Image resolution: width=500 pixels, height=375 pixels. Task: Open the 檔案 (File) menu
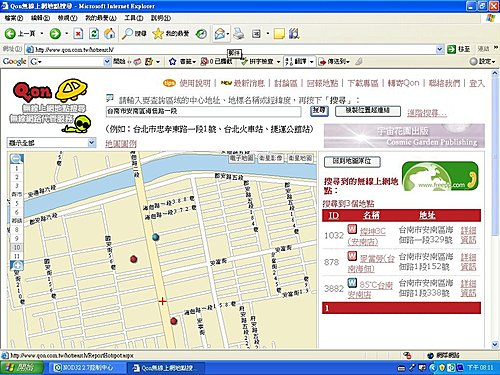(x=14, y=18)
